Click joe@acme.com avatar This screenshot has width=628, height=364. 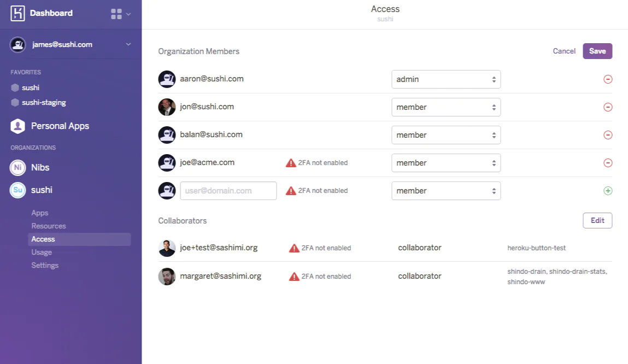coord(167,163)
